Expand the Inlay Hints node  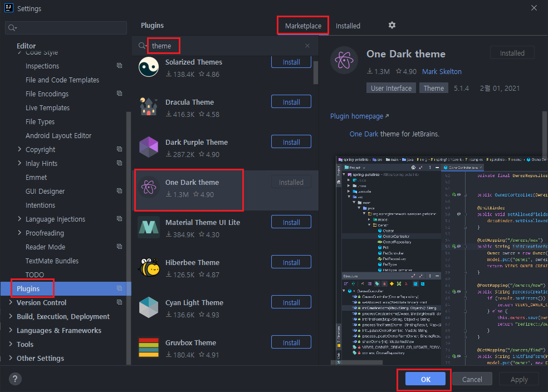(x=19, y=163)
